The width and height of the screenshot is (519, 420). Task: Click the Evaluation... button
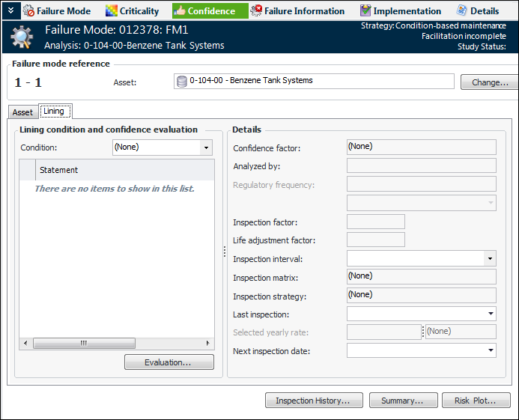coord(169,362)
